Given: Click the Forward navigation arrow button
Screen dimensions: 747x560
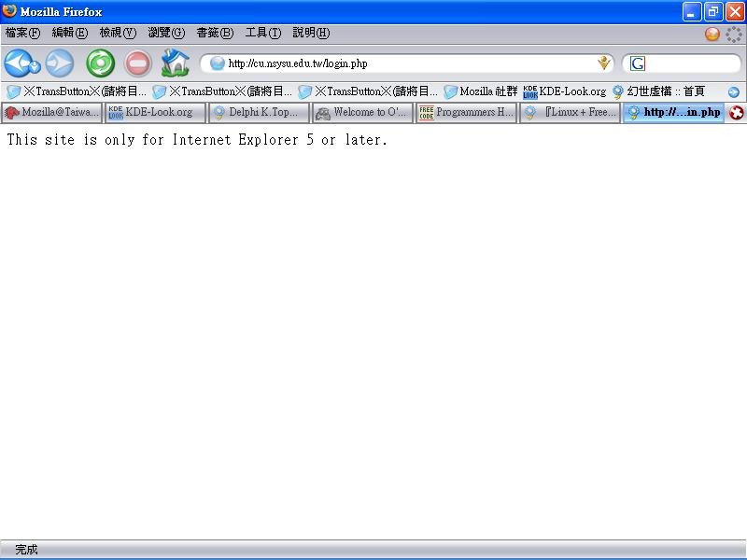Looking at the screenshot, I should pos(60,63).
